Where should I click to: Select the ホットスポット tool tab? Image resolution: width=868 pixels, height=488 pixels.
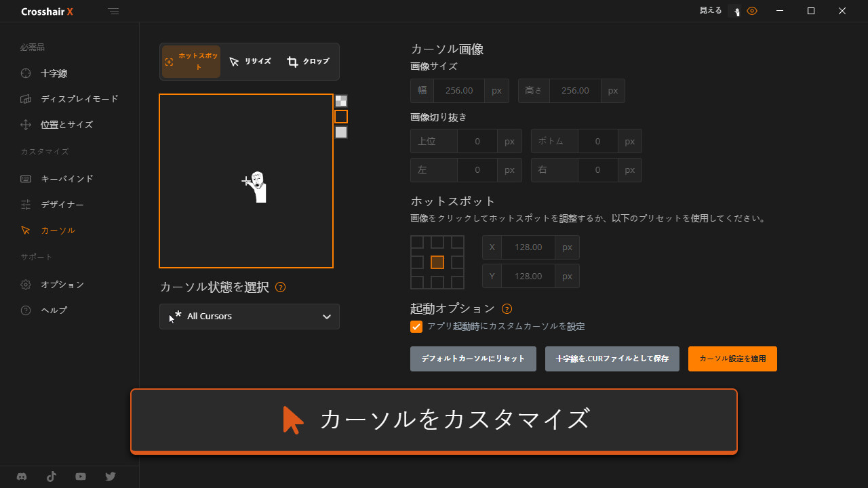(191, 62)
